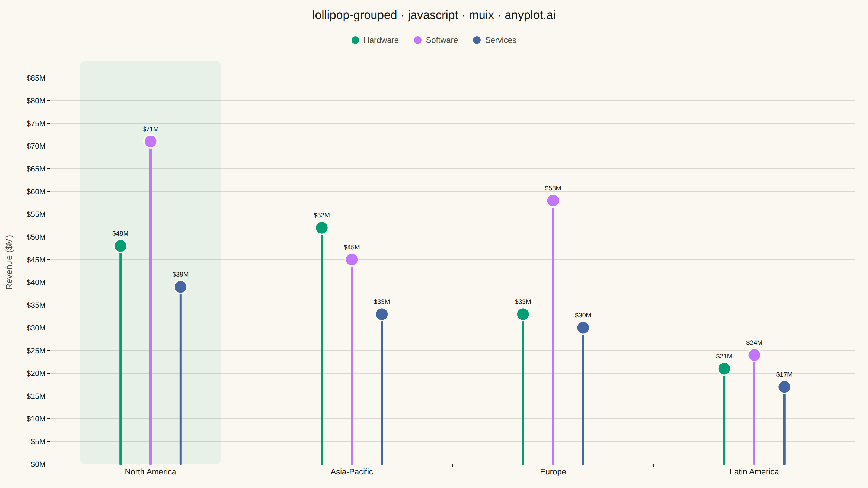Select Europe Software $58M marker
Viewport: 868px width, 488px height.
point(553,201)
